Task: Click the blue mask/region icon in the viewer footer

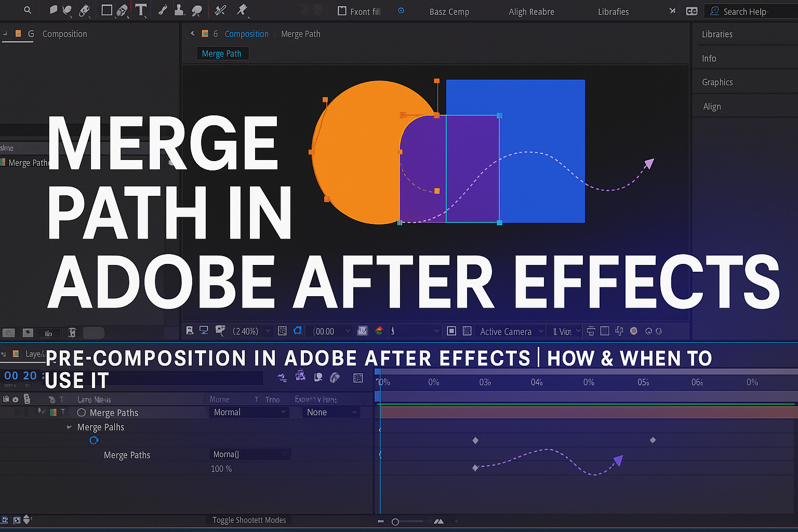Action: [298, 330]
